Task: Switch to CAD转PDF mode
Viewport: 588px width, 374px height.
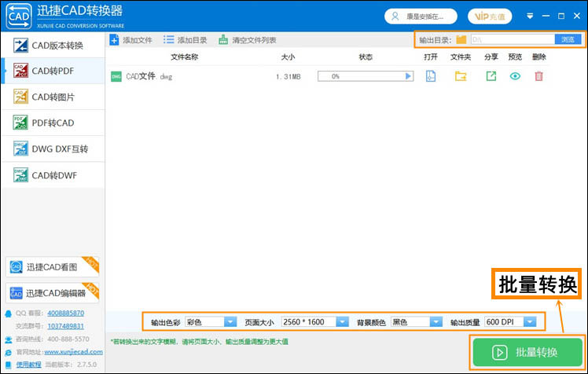Action: click(53, 71)
